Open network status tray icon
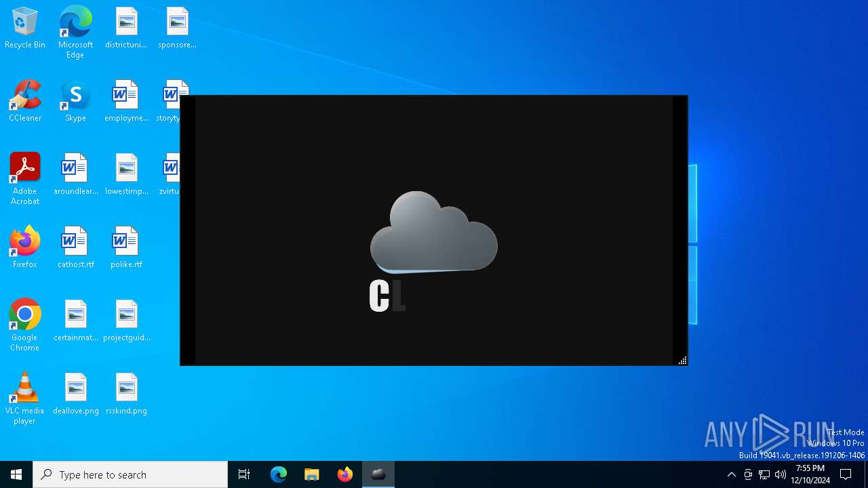Screen dimensions: 868x488 click(764, 474)
